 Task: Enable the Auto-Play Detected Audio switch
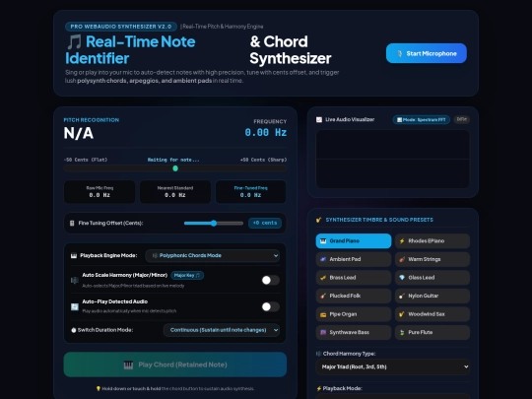click(270, 306)
